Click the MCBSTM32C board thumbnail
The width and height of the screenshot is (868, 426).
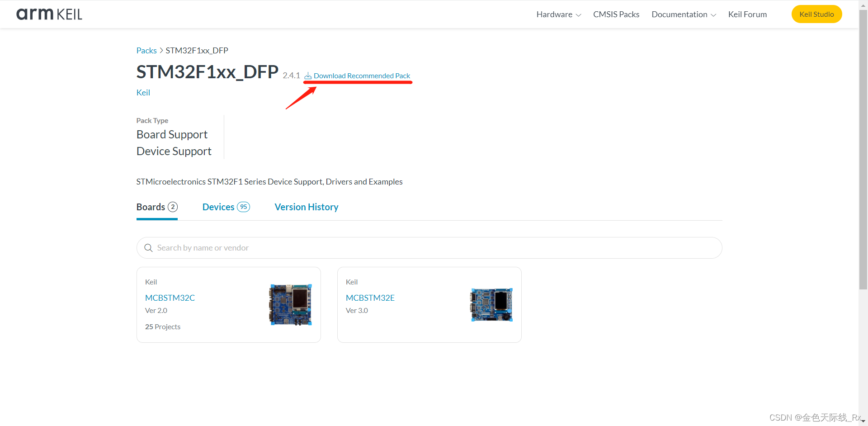[291, 305]
